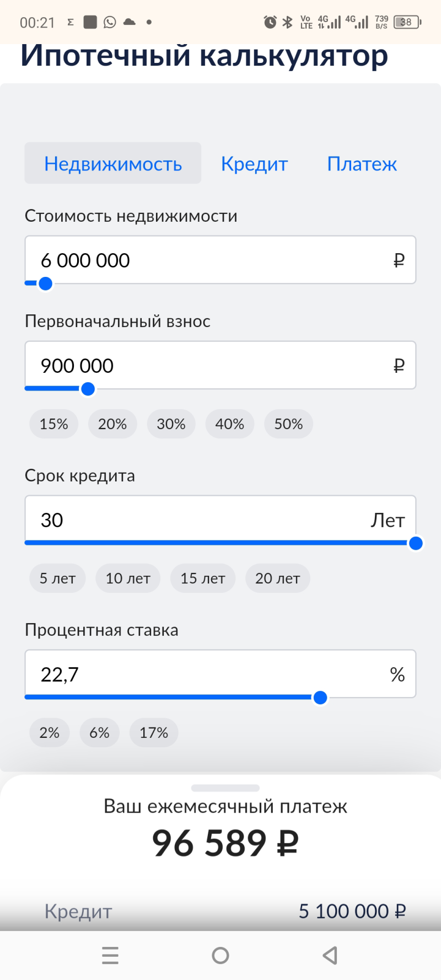Click the property cost slider handle
This screenshot has width=441, height=980.
click(46, 284)
